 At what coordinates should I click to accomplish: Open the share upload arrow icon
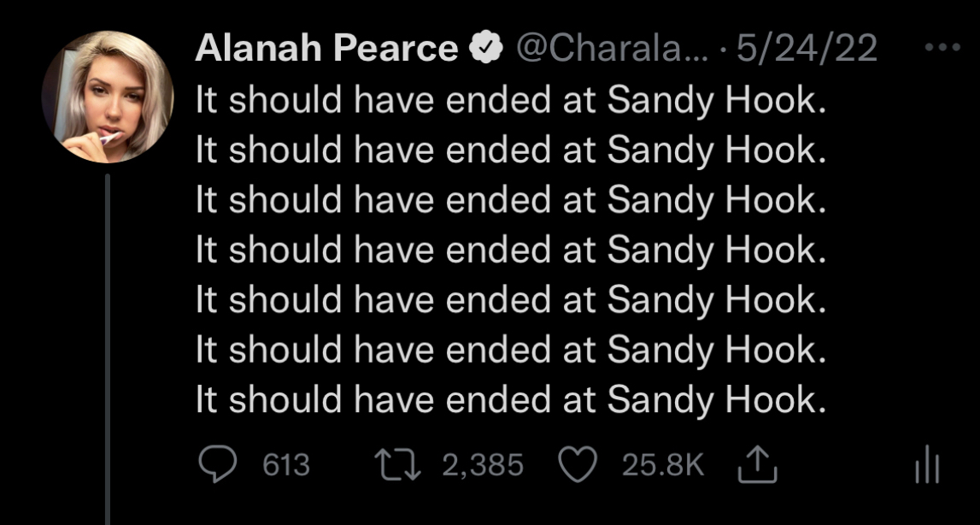[754, 464]
